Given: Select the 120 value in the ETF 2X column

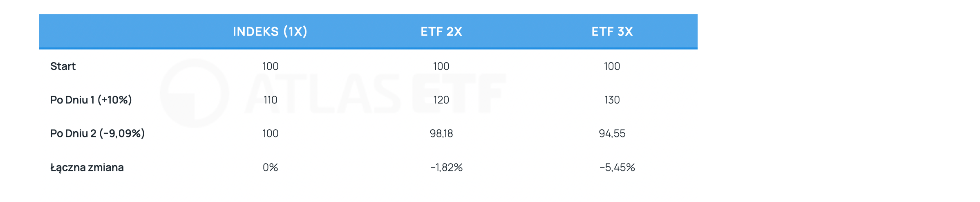Looking at the screenshot, I should click(441, 100).
